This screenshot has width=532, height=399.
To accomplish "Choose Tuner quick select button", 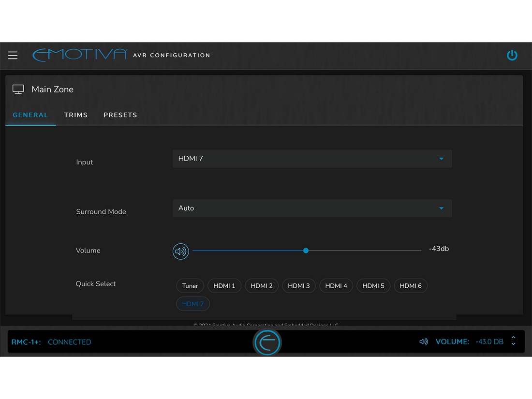I will point(190,286).
